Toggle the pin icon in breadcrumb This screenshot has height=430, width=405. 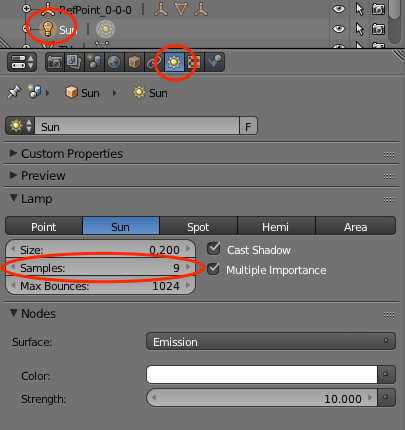click(14, 92)
